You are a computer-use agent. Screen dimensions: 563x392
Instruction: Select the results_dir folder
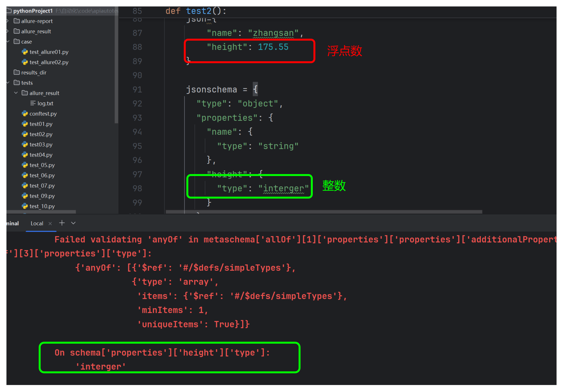pyautogui.click(x=34, y=73)
